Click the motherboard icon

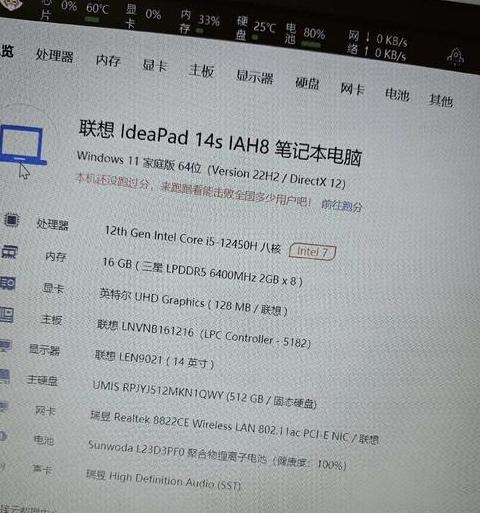tap(7, 315)
